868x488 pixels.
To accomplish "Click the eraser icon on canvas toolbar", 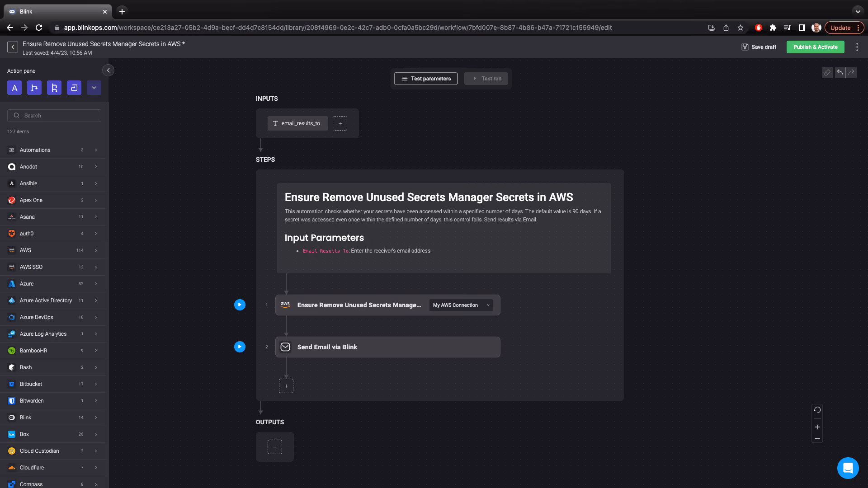I will coord(827,73).
